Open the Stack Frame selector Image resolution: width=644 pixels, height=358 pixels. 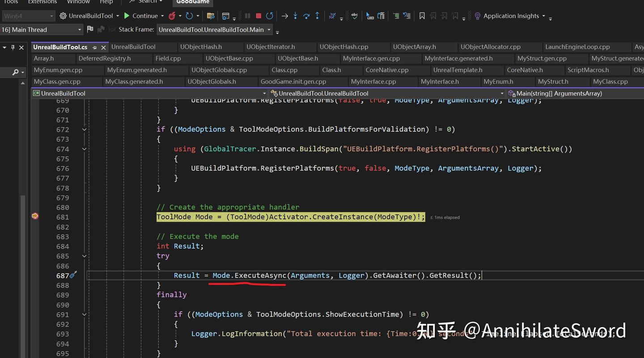[215, 29]
